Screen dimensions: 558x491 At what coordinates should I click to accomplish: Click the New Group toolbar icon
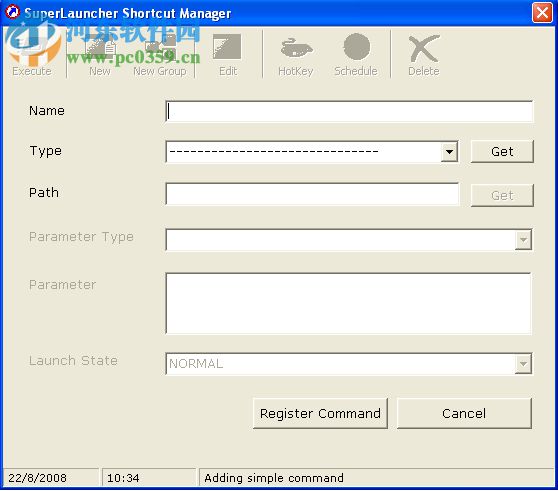click(160, 55)
